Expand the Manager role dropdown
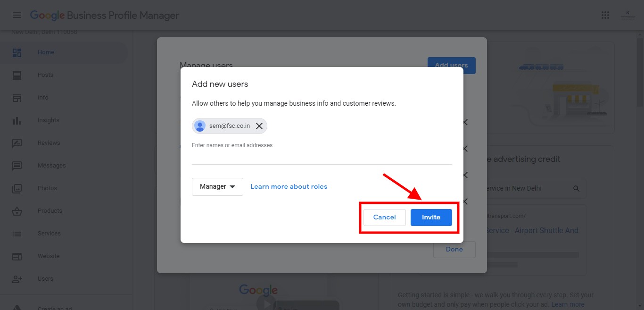 pos(217,186)
